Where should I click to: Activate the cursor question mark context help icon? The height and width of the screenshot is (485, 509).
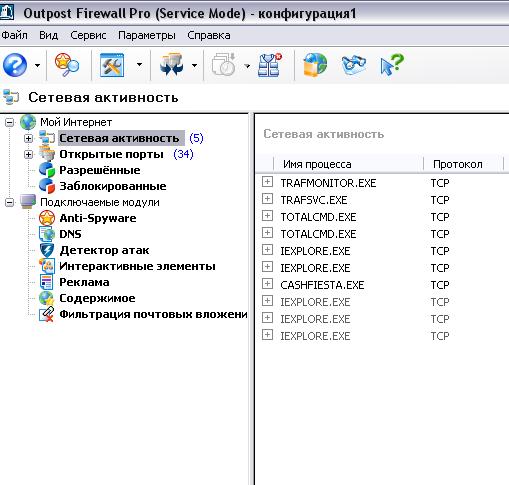(392, 65)
